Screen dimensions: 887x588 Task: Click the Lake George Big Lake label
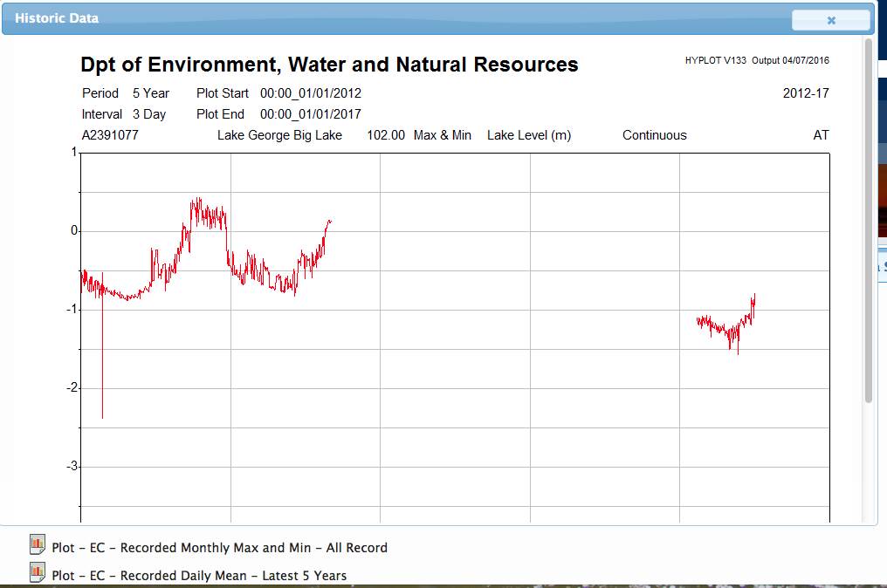[279, 135]
